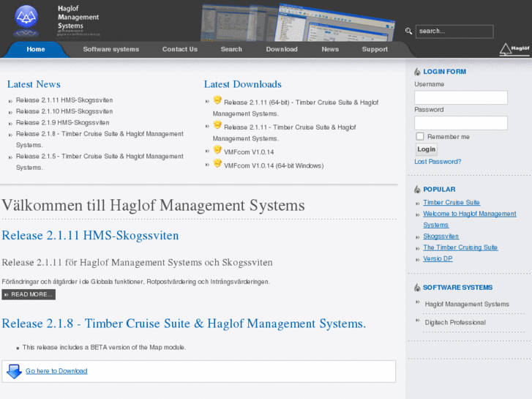
Task: Click the icon beside POPULAR heading
Action: (x=417, y=190)
